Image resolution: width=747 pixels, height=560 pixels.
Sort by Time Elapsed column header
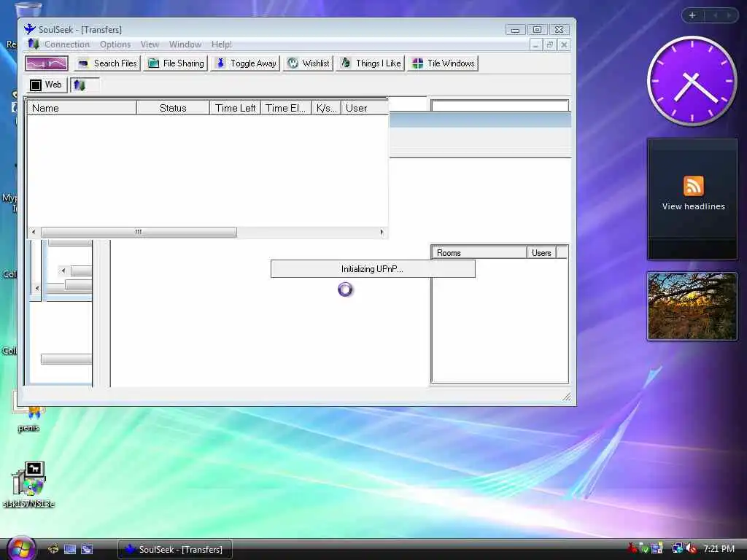point(286,108)
